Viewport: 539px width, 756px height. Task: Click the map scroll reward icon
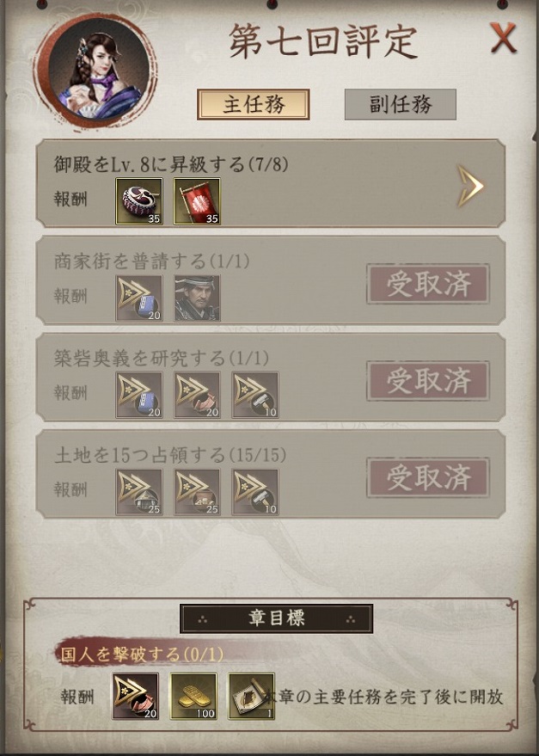click(x=251, y=696)
